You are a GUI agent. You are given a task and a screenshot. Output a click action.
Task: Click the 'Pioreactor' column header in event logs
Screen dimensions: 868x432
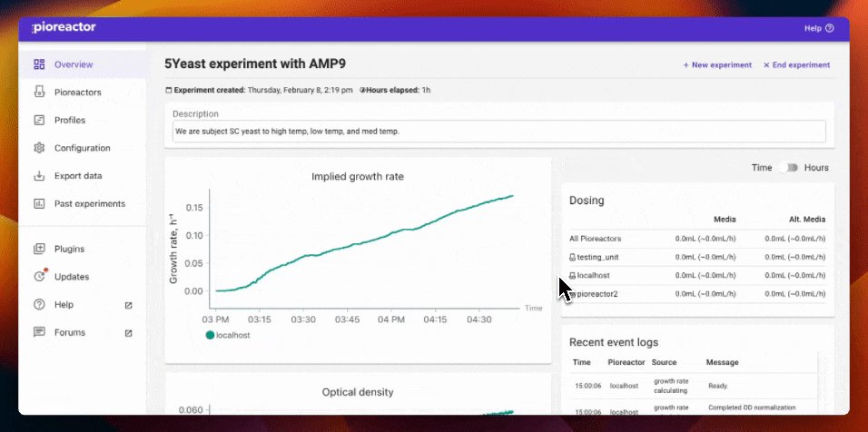(x=626, y=362)
